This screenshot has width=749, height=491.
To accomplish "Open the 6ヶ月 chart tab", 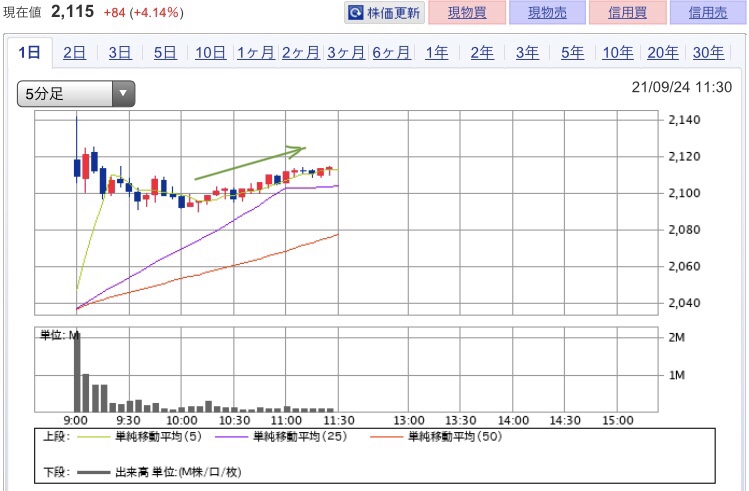I will coord(392,53).
